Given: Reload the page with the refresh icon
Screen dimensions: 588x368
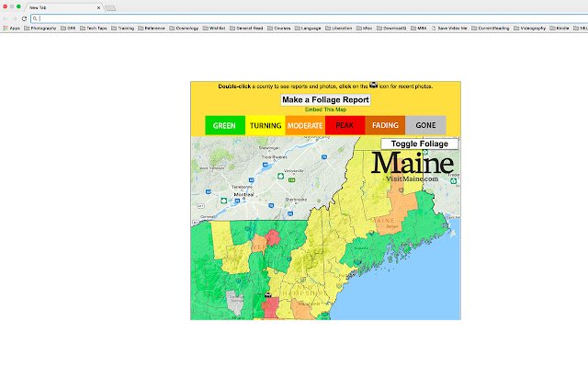Looking at the screenshot, I should coord(24,18).
